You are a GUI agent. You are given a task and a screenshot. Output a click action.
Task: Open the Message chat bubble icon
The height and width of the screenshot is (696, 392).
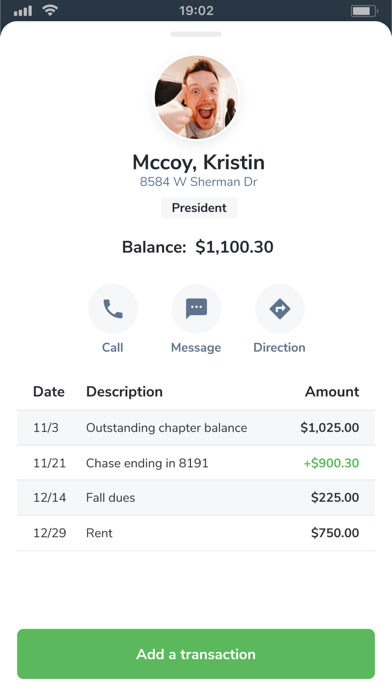(196, 309)
